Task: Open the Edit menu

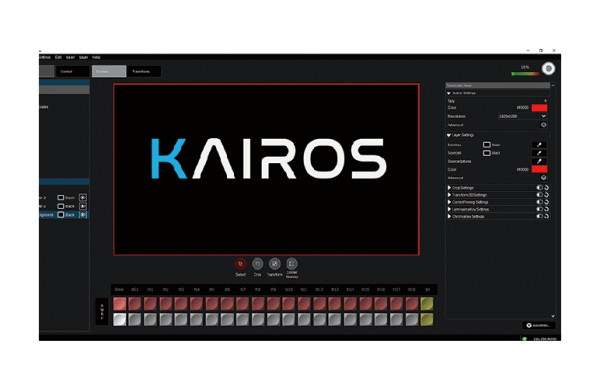Action: pyautogui.click(x=58, y=57)
